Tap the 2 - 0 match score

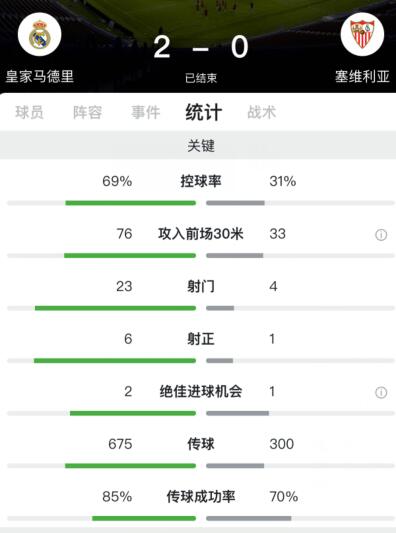coord(201,47)
